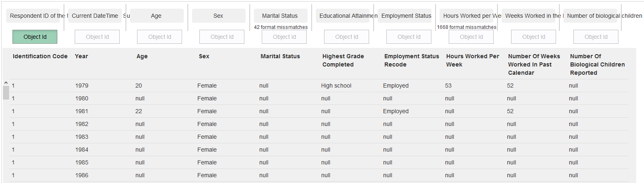Click the Highest Grade Completed column header
The image size is (644, 183).
(x=343, y=60)
